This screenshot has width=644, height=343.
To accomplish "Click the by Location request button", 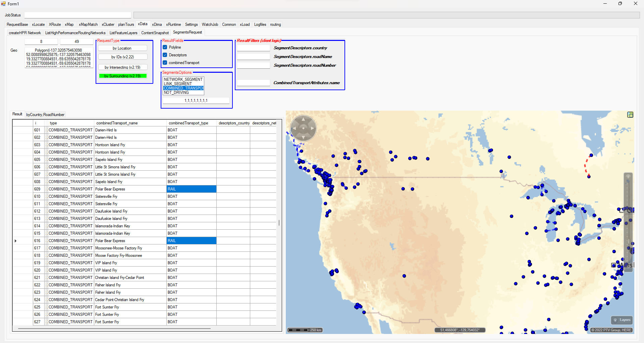I will point(122,48).
